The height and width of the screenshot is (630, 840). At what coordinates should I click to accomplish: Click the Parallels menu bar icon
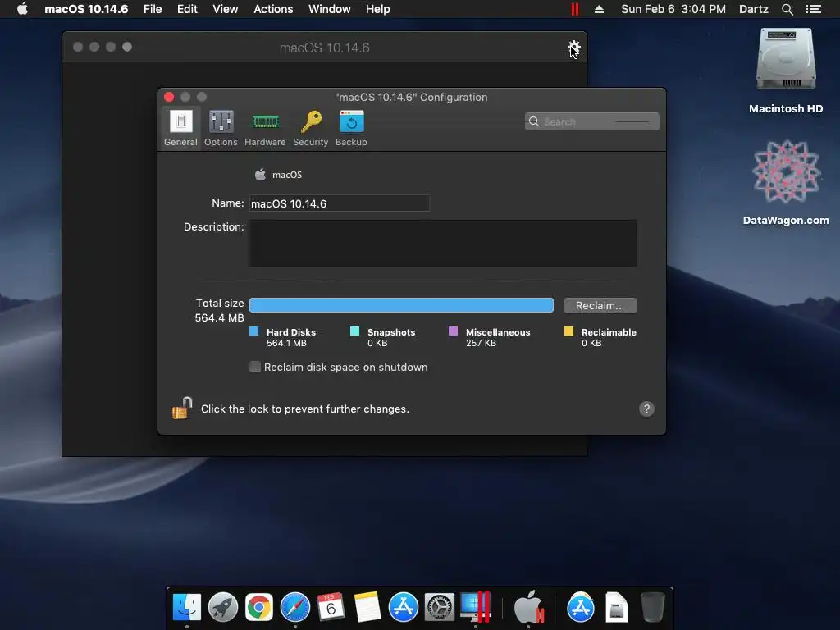575,9
